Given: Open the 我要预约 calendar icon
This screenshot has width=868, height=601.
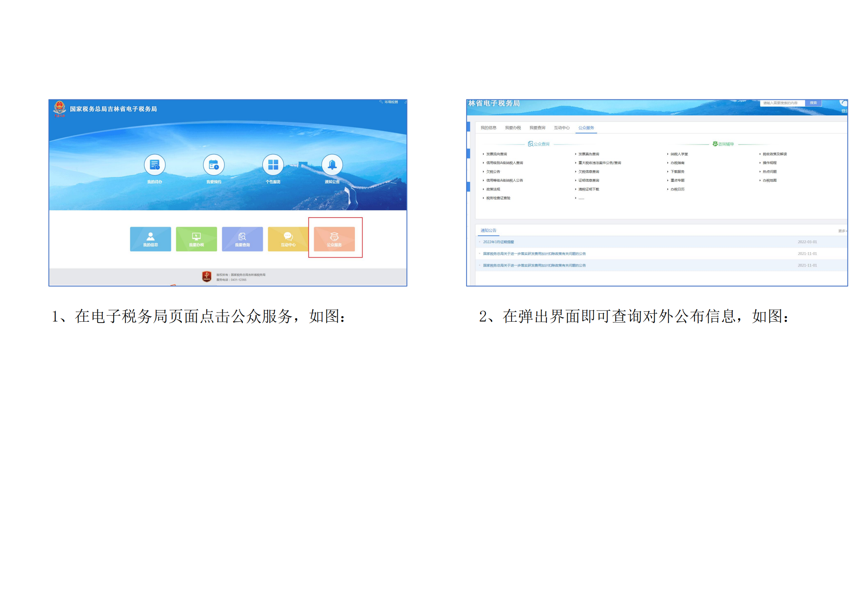Looking at the screenshot, I should (x=213, y=164).
